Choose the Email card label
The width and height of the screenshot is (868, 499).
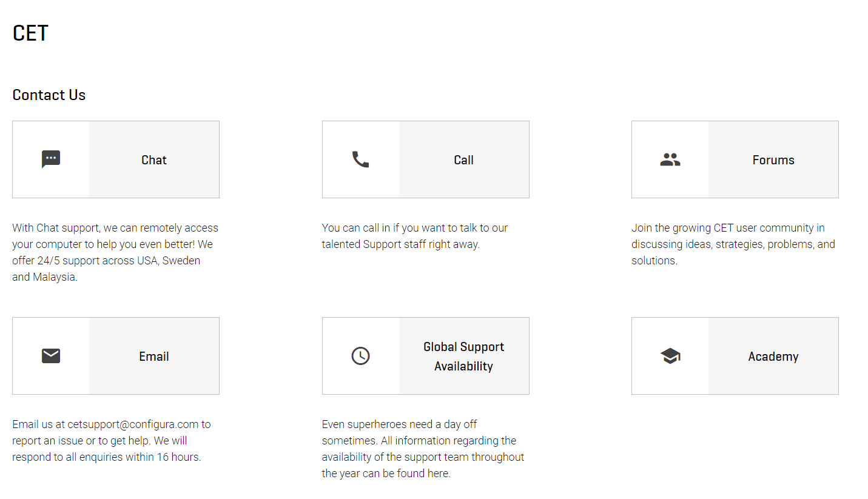154,357
